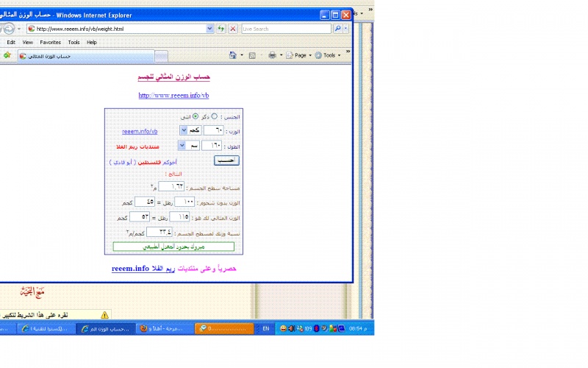The width and height of the screenshot is (588, 368).
Task: Click the Add to Favorites star icon
Action: [7, 55]
